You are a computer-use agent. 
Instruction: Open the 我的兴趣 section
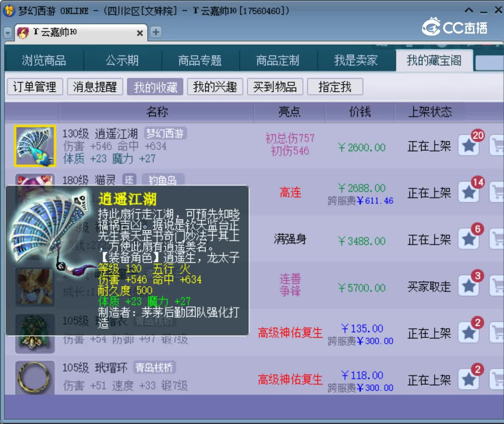click(215, 87)
